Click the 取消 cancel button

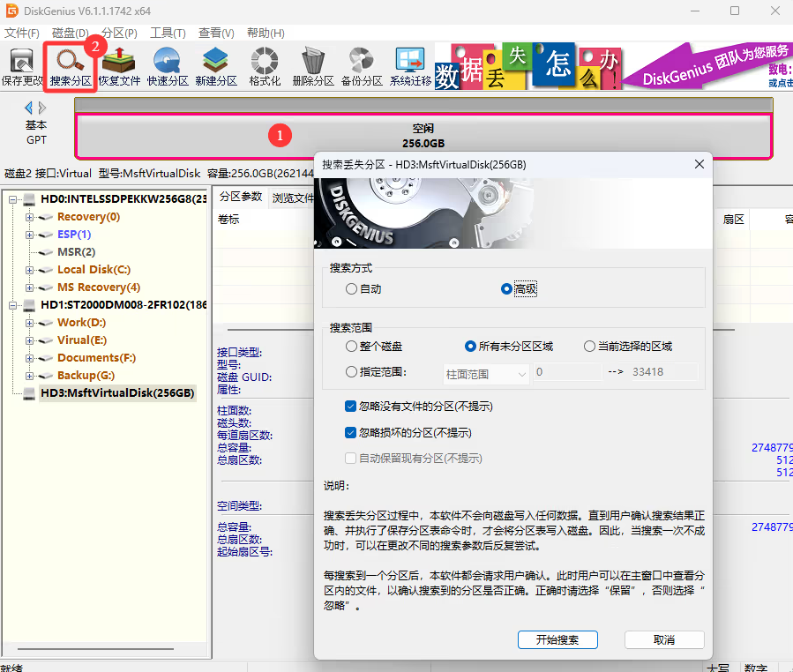[x=664, y=639]
